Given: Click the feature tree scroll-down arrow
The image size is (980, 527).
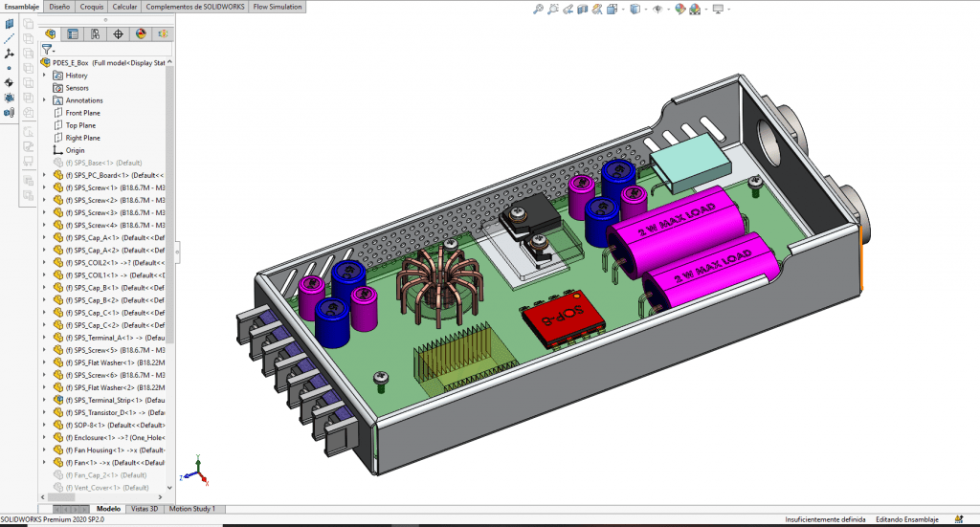Looking at the screenshot, I should click(169, 488).
